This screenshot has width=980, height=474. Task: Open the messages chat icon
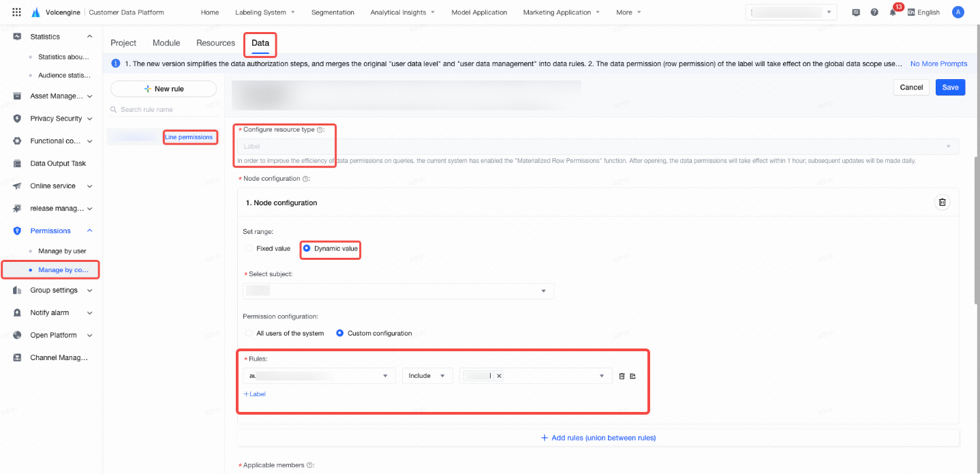856,12
